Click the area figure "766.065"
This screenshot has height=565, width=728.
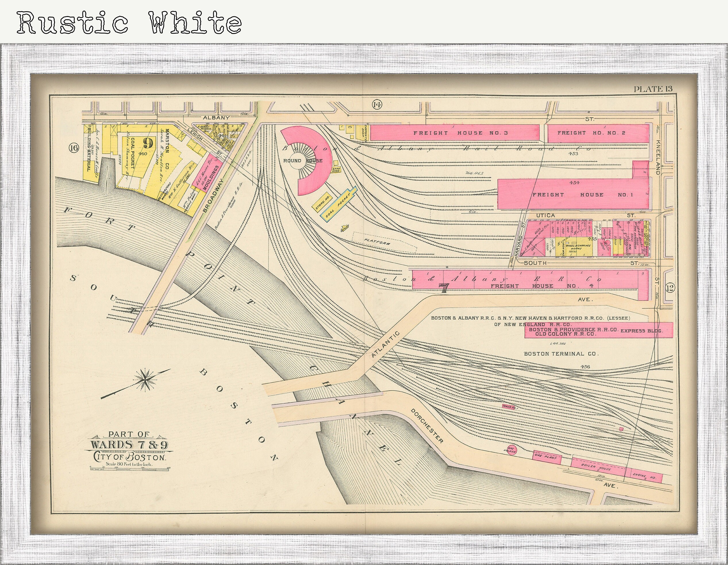[474, 173]
